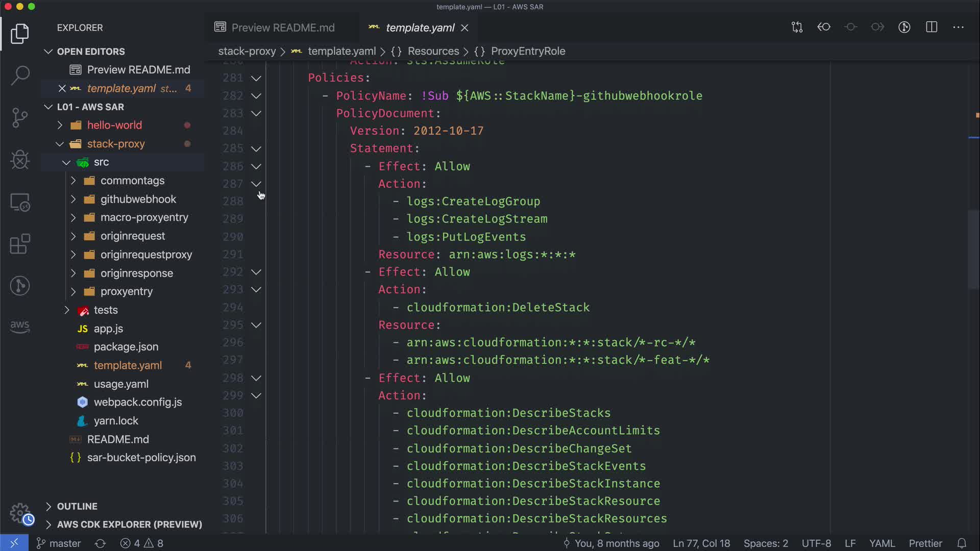Open the AWS Toolkit panel
Viewport: 980px width, 551px height.
click(20, 327)
